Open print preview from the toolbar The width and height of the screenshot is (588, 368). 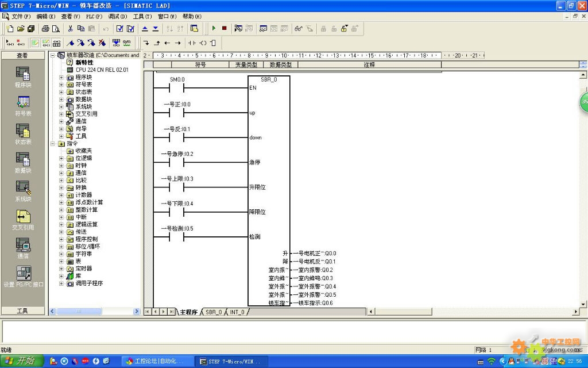[x=56, y=29]
